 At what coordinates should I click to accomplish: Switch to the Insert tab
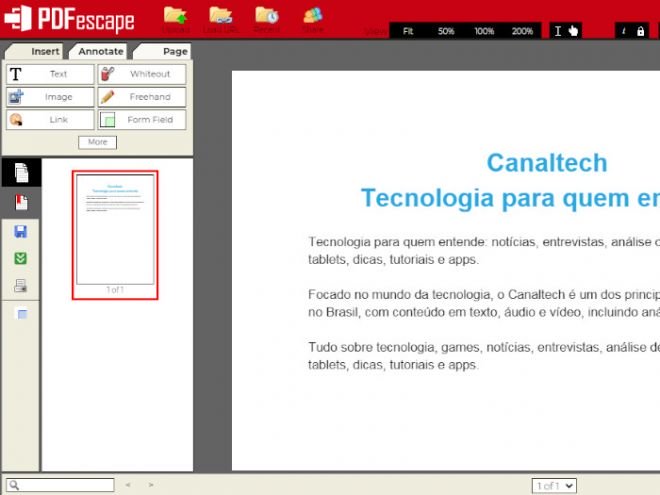point(35,51)
